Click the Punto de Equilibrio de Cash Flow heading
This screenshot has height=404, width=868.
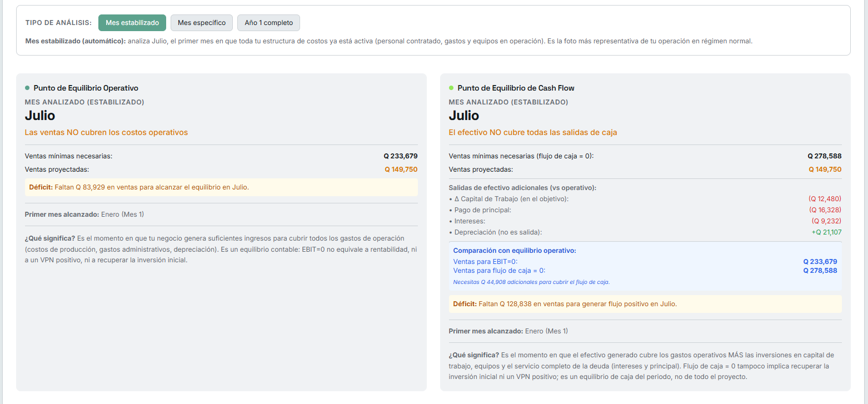pos(516,88)
